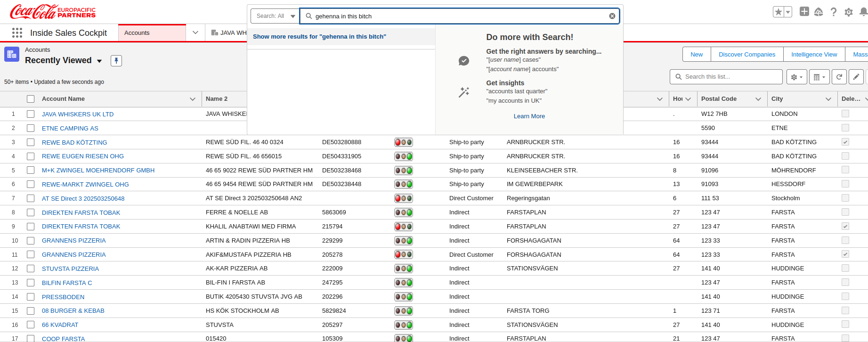This screenshot has width=868, height=342.
Task: Select the ETNE CAMPING AS row checkbox
Action: pos(31,128)
